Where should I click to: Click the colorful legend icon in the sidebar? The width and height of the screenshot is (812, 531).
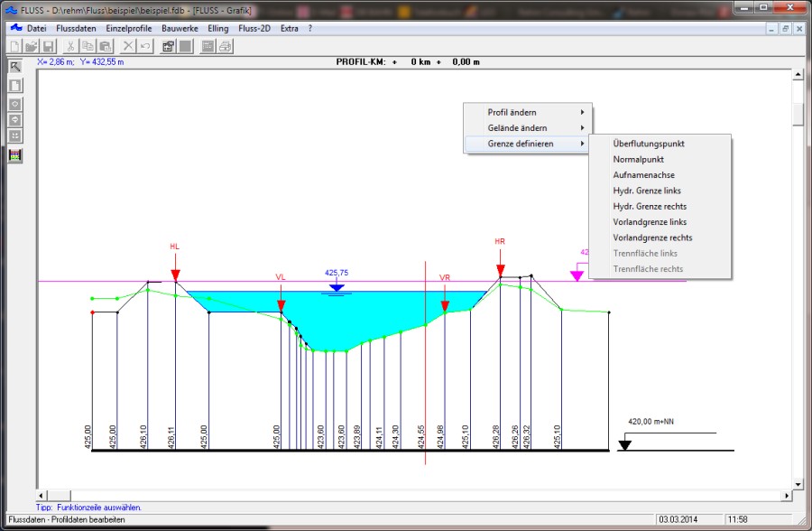(x=13, y=154)
